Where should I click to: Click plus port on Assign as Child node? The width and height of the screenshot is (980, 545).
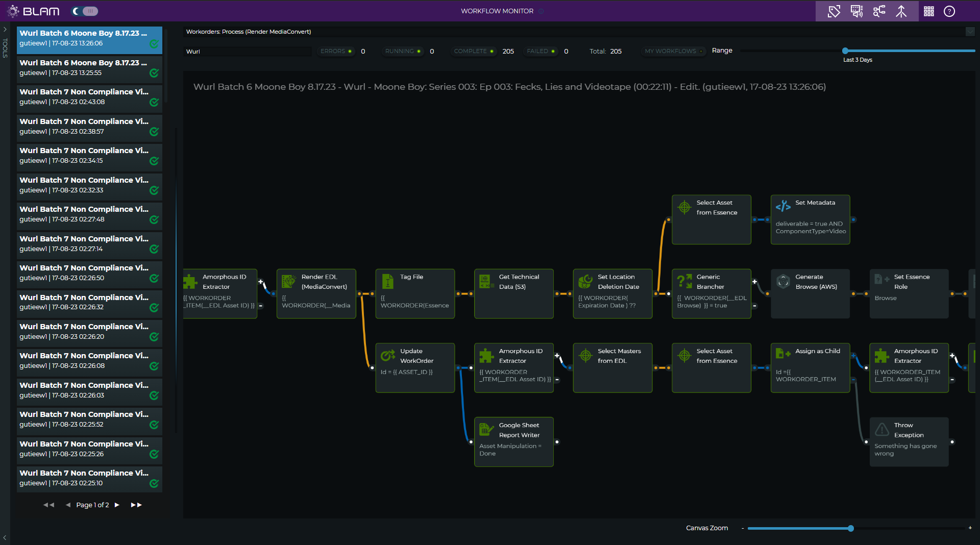pos(853,356)
